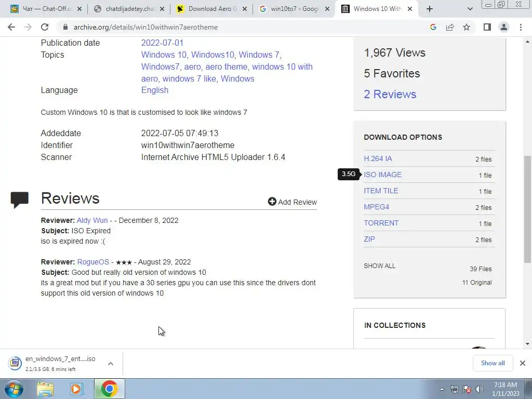This screenshot has width=532, height=399.
Task: Click Action Center flag tray icon
Action: click(x=467, y=389)
